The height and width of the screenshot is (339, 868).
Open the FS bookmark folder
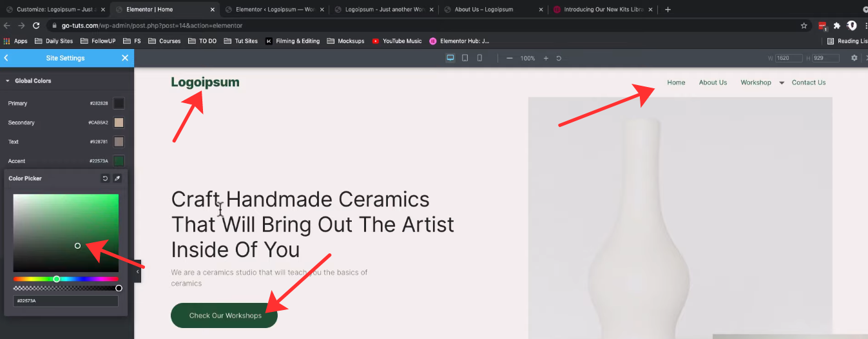pyautogui.click(x=131, y=41)
